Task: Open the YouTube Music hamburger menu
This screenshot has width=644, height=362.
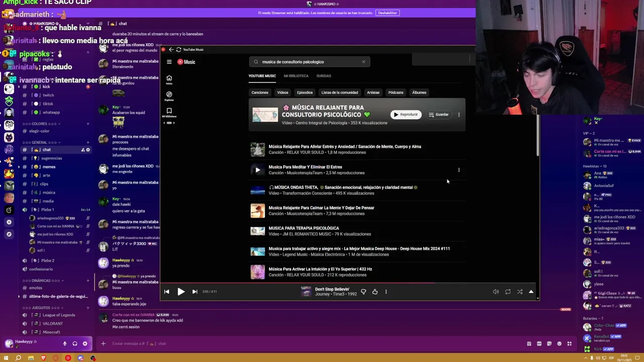Action: tap(169, 62)
